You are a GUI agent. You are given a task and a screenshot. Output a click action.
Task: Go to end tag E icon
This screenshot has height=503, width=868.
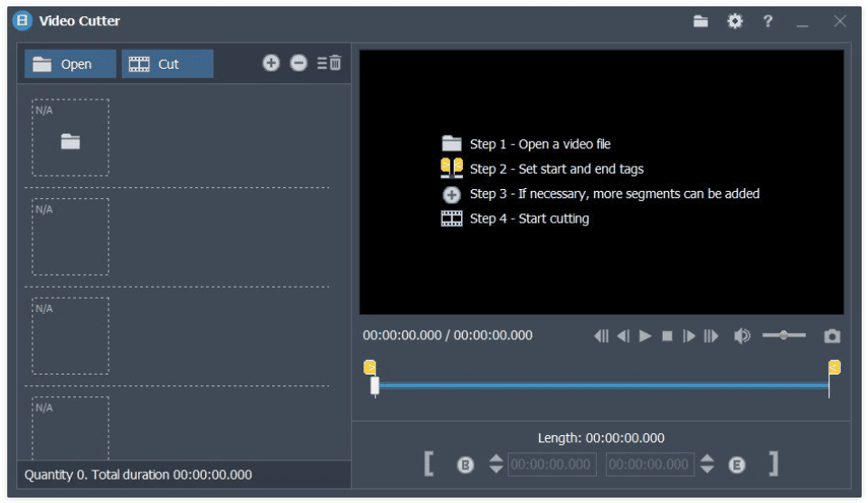(x=736, y=465)
